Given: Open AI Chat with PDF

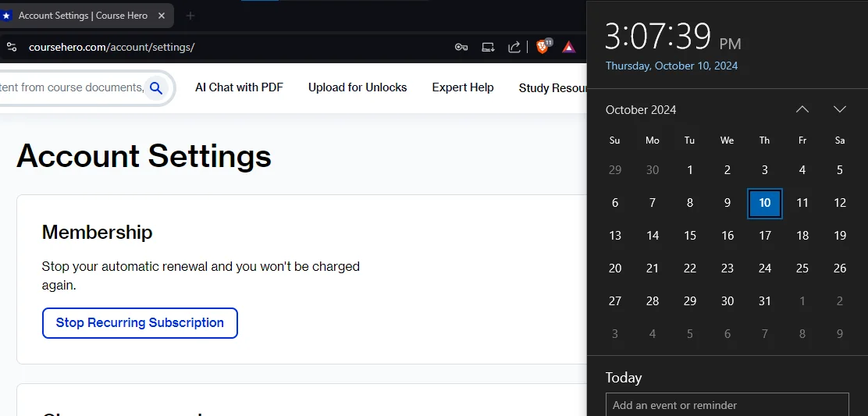Looking at the screenshot, I should (x=239, y=87).
